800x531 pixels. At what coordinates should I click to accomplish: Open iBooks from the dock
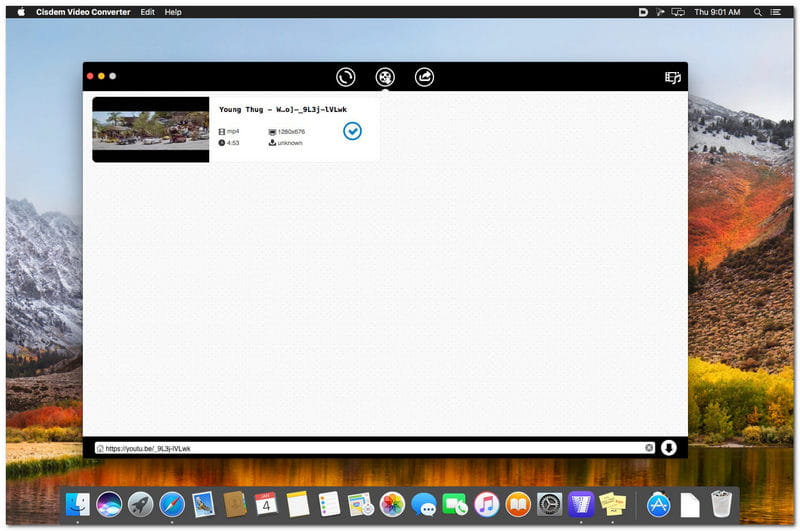click(518, 504)
